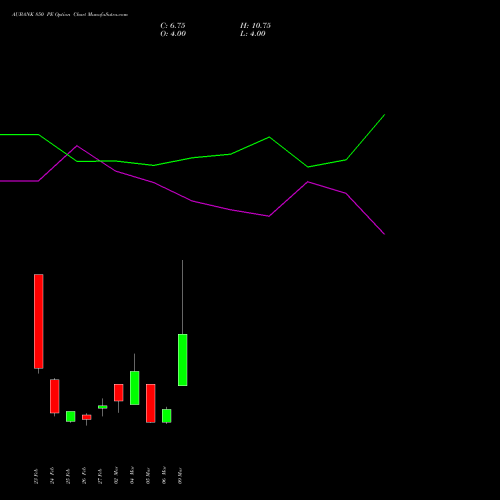Viewport: 500px width, 500px height.
Task: Click the 06 Mar date label
Action: pyautogui.click(x=164, y=476)
